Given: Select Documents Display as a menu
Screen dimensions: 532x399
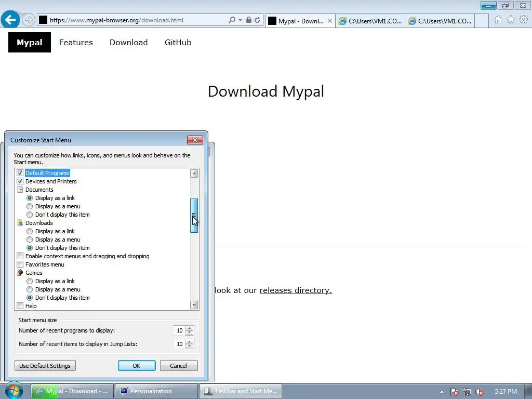Looking at the screenshot, I should coord(30,206).
